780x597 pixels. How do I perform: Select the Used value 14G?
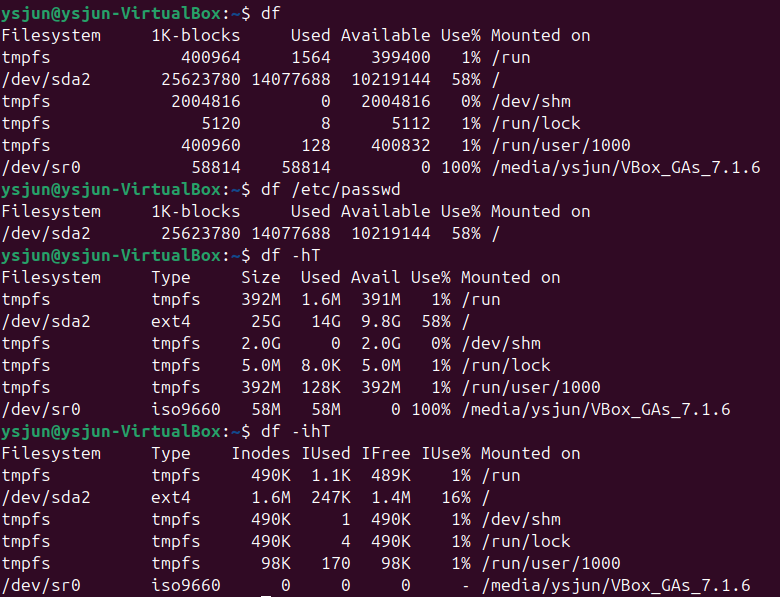(x=326, y=321)
